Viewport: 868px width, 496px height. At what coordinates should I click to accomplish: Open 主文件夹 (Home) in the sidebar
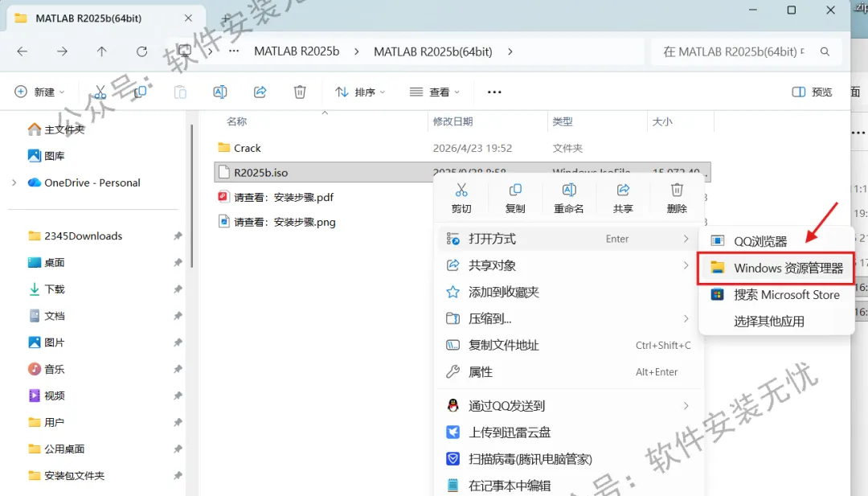coord(56,129)
